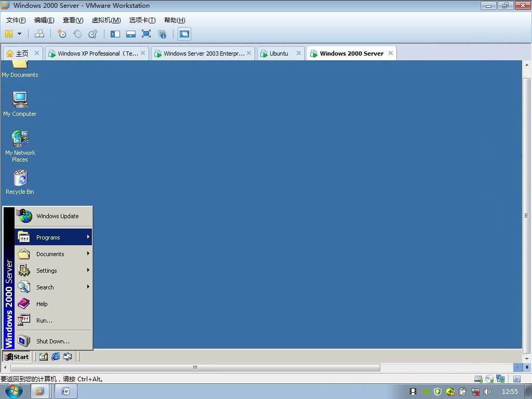Click the network adapter device status icon
The image size is (532, 399).
(500, 379)
